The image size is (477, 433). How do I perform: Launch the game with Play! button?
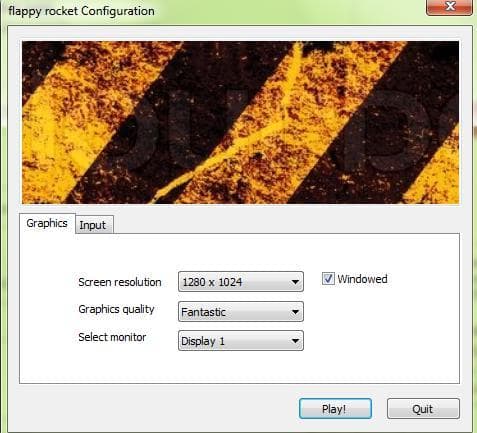(x=335, y=409)
